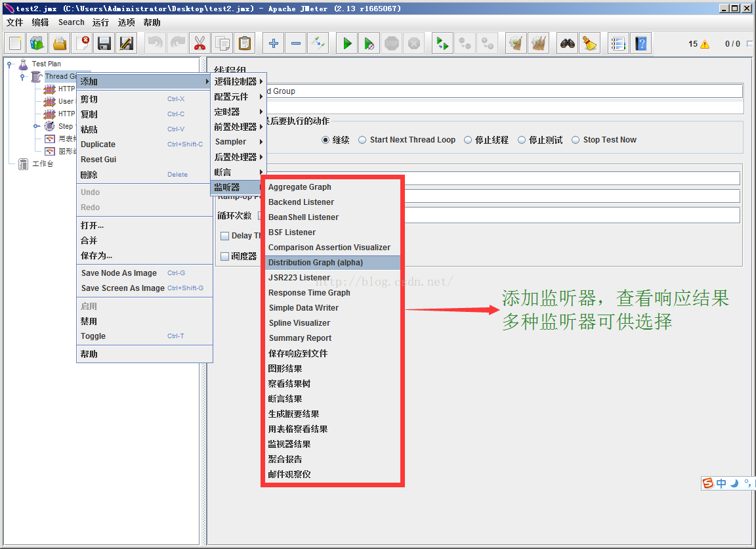Open the 运行 menu

pos(101,22)
